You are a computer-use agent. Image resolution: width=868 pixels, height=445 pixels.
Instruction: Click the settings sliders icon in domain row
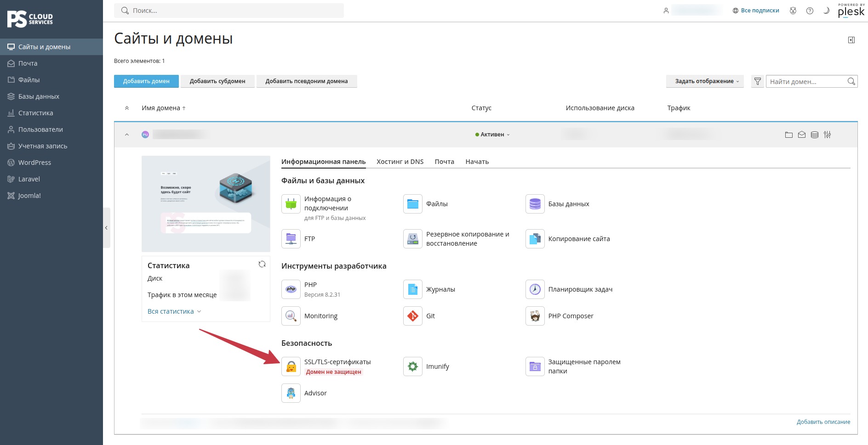click(x=828, y=135)
